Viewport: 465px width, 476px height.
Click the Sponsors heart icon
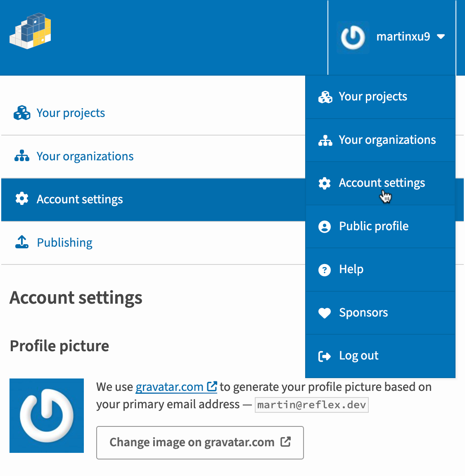pos(325,313)
